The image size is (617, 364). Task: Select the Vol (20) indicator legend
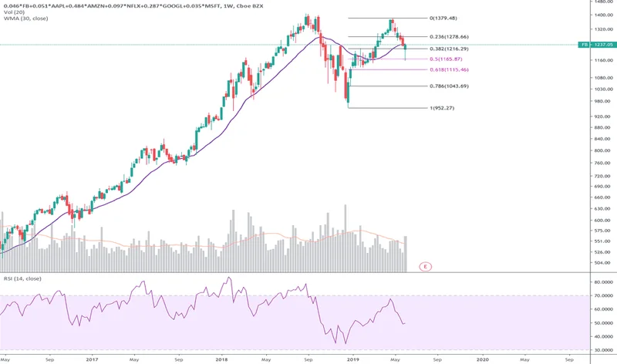point(13,13)
